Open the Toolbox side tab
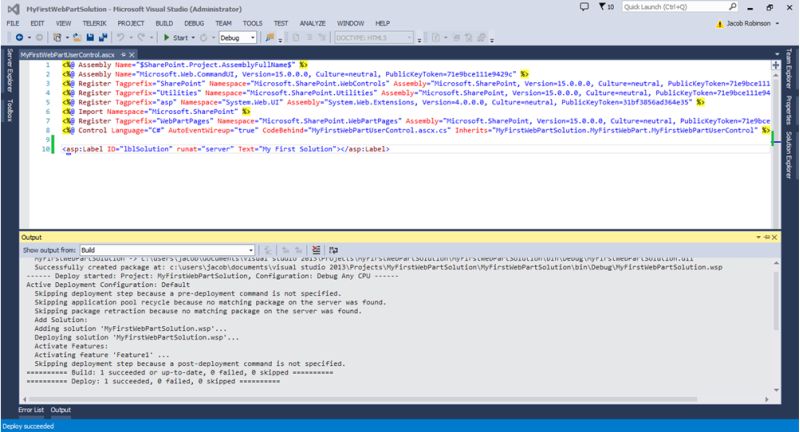 pyautogui.click(x=9, y=110)
